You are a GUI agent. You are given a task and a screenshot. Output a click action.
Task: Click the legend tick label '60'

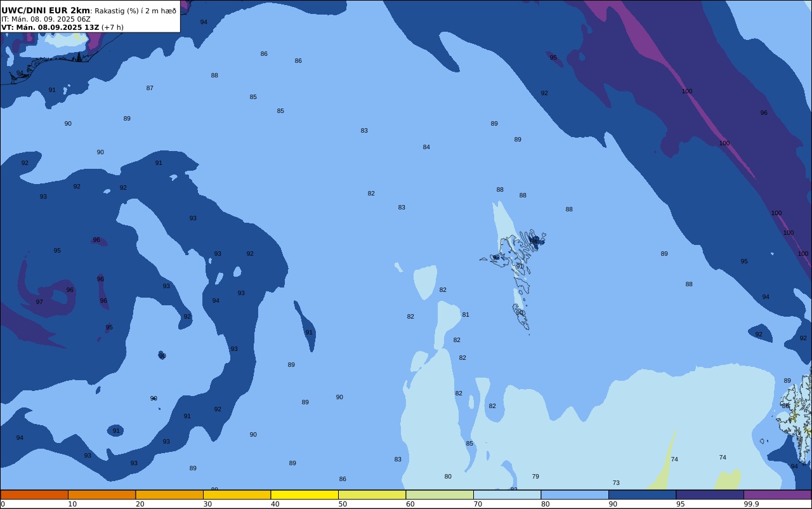tap(410, 504)
